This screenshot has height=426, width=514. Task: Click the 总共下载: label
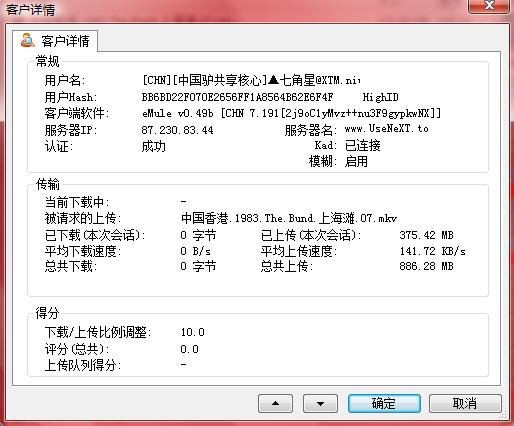(x=71, y=266)
